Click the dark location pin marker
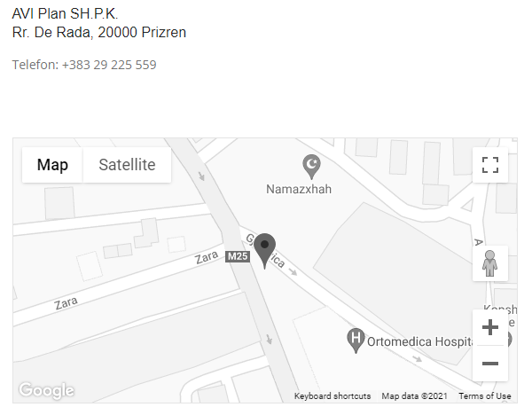This screenshot has width=532, height=415. pyautogui.click(x=264, y=251)
